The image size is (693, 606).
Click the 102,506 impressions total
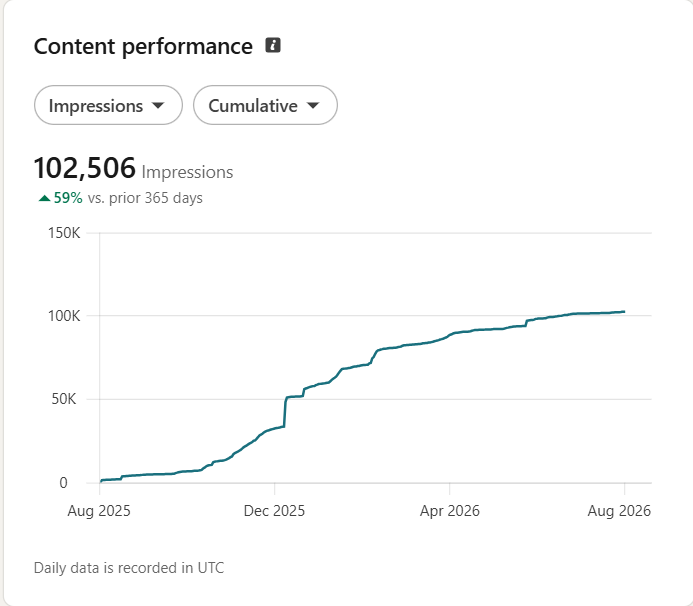pyautogui.click(x=84, y=168)
